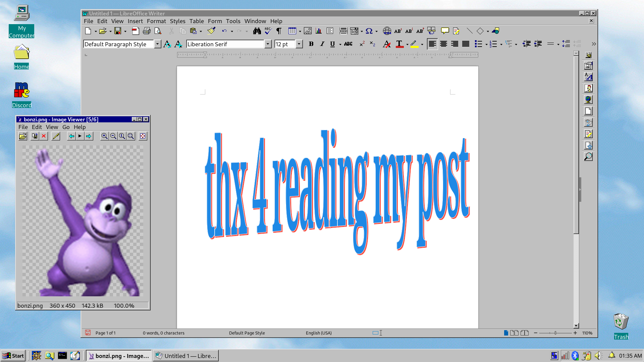The height and width of the screenshot is (362, 644).
Task: Open the Underline style dropdown arrow
Action: click(340, 44)
